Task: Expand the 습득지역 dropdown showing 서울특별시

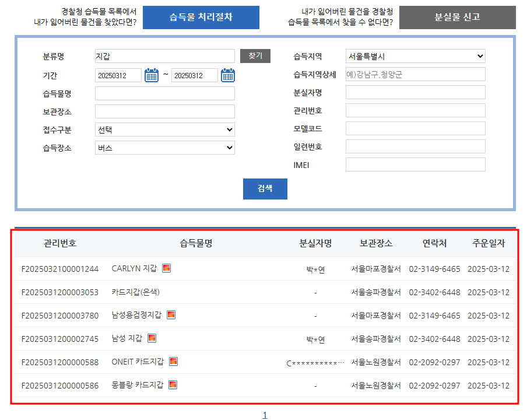Action: pos(415,57)
